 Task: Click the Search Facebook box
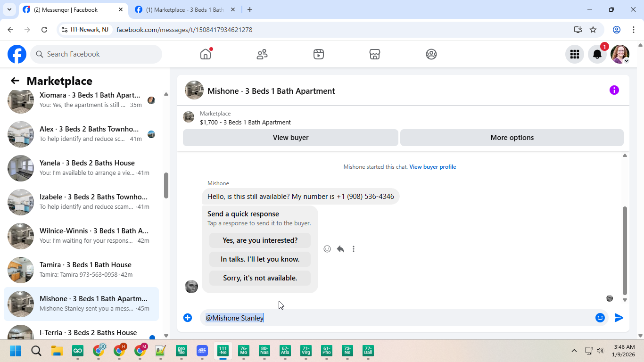(x=96, y=54)
